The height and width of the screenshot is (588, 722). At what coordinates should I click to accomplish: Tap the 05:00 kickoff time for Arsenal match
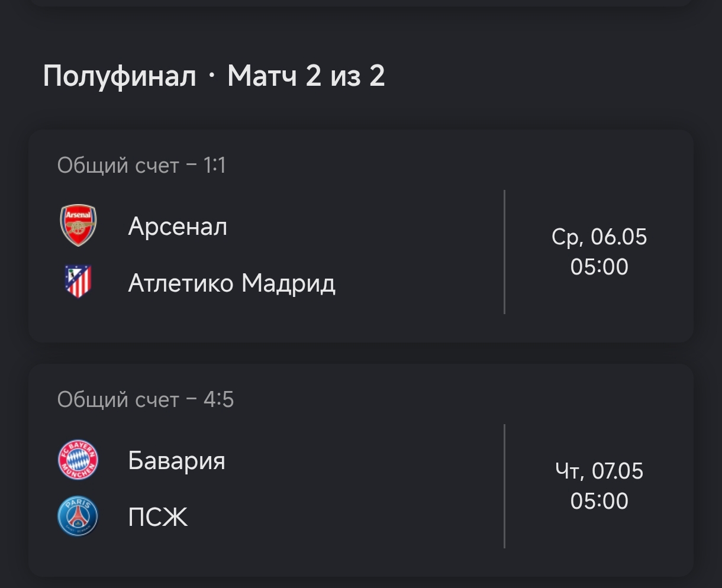(x=599, y=267)
